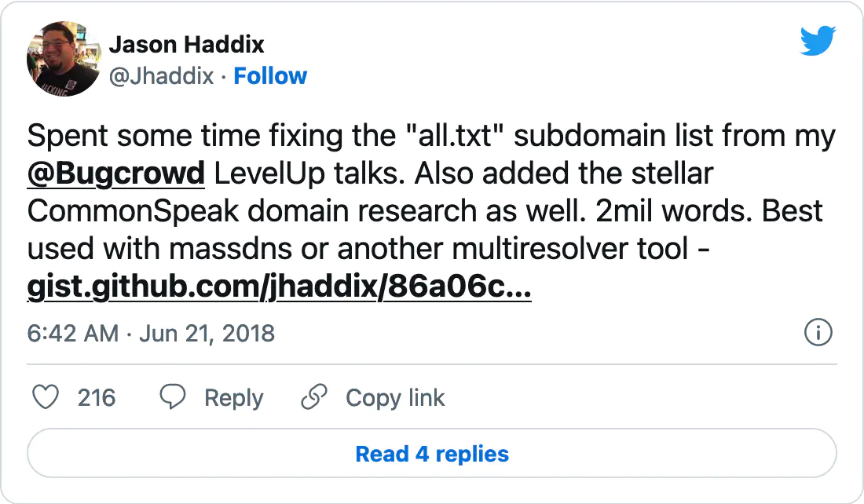Click the chain link icon
This screenshot has width=864, height=504.
[314, 397]
